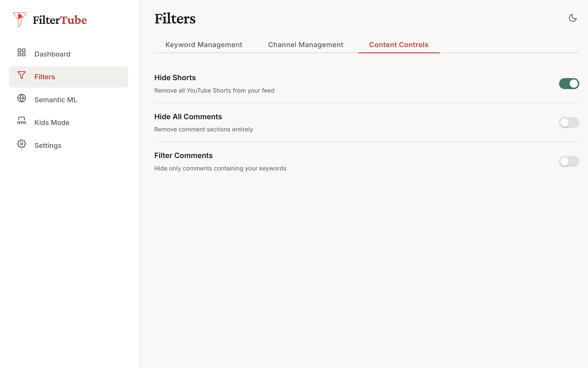588x368 pixels.
Task: Open the Channel Management tab
Action: point(305,45)
